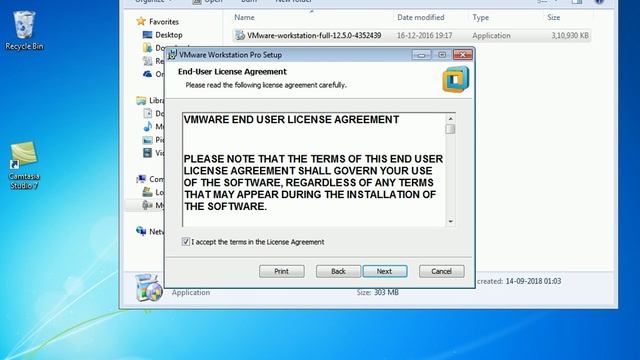The width and height of the screenshot is (640, 360).
Task: Open Desktop in the Explorer navigation pane
Action: (x=169, y=35)
